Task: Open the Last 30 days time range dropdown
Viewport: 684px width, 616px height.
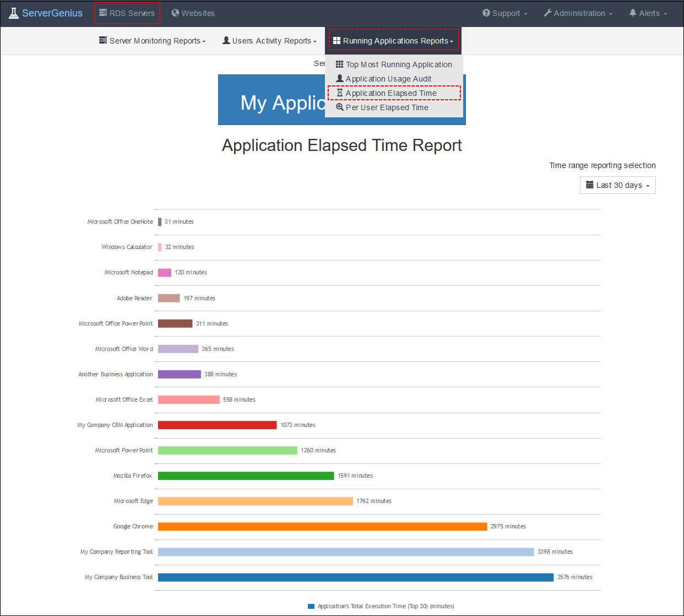Action: coord(617,185)
